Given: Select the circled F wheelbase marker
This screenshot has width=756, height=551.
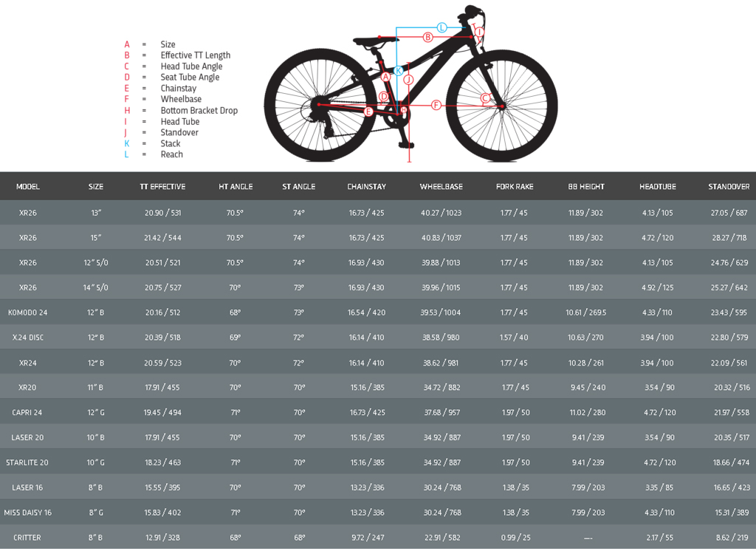Looking at the screenshot, I should [436, 106].
